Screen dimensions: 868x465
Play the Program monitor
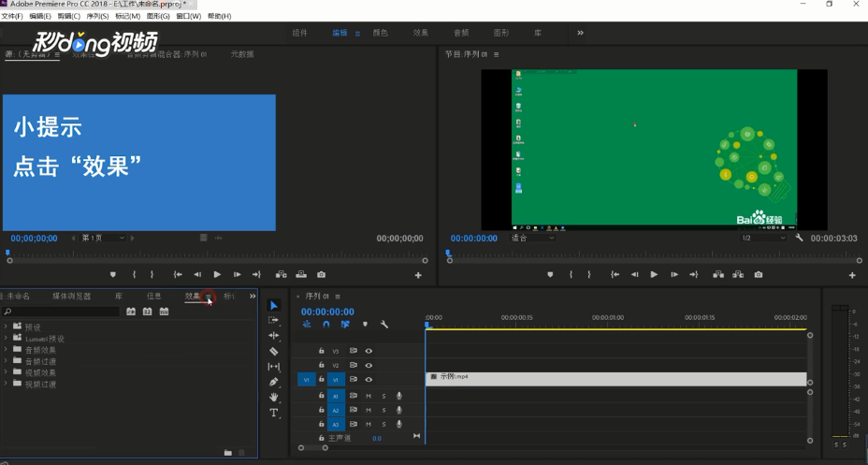coord(654,274)
